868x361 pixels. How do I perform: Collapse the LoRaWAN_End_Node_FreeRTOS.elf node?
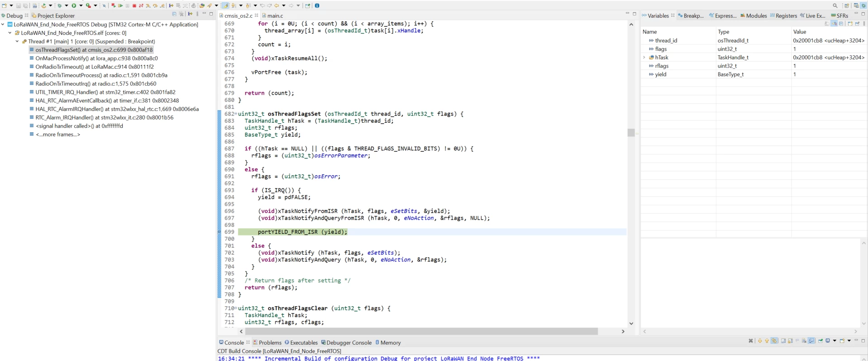pos(10,33)
